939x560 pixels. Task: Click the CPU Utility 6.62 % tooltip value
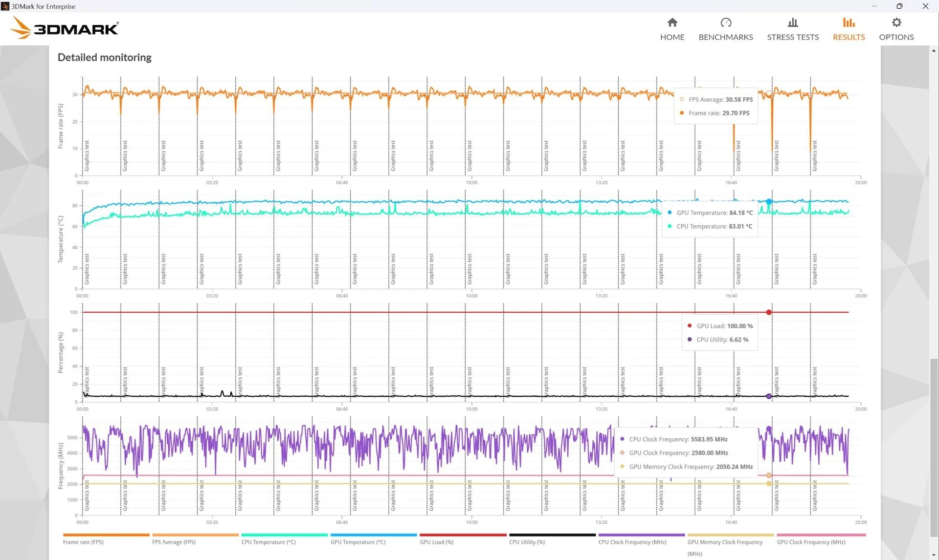coord(738,340)
